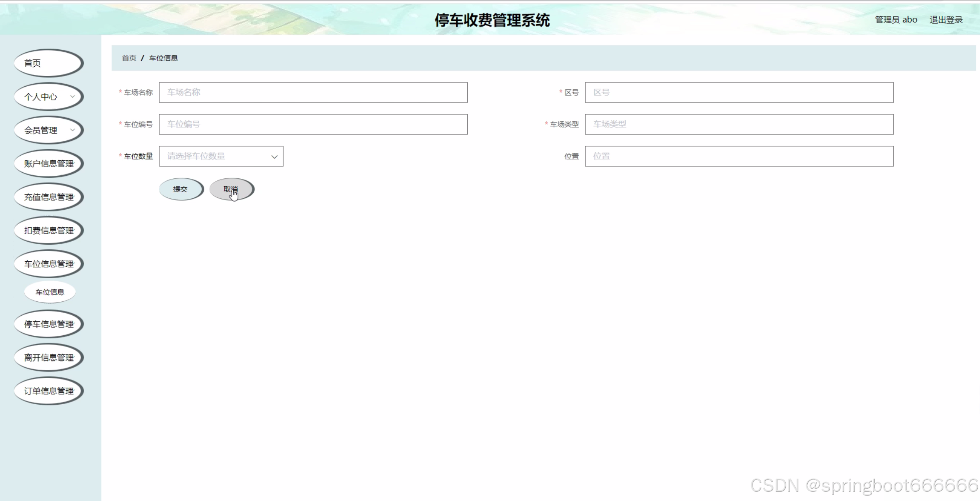Open 停车信息管理 sidebar menu
Image resolution: width=980 pixels, height=501 pixels.
[x=48, y=324]
